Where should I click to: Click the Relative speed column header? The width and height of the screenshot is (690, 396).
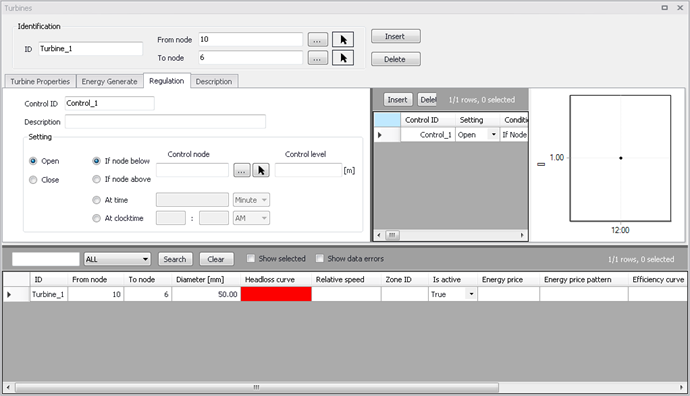(346, 279)
